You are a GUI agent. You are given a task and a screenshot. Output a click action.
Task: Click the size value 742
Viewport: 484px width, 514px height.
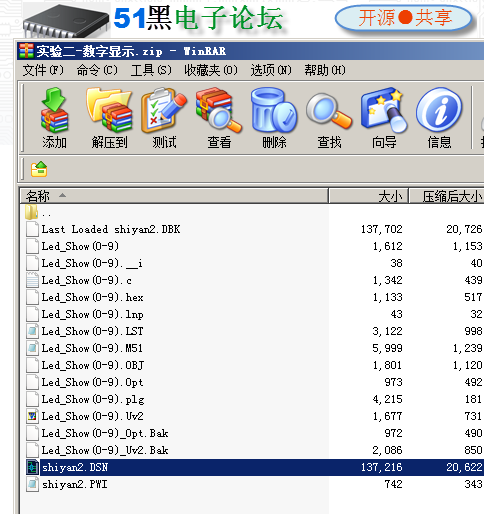394,484
